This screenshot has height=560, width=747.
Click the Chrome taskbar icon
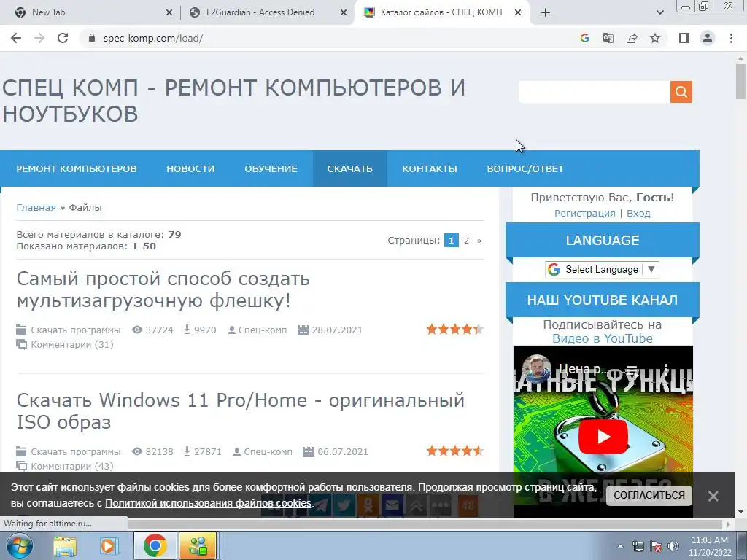(x=155, y=545)
